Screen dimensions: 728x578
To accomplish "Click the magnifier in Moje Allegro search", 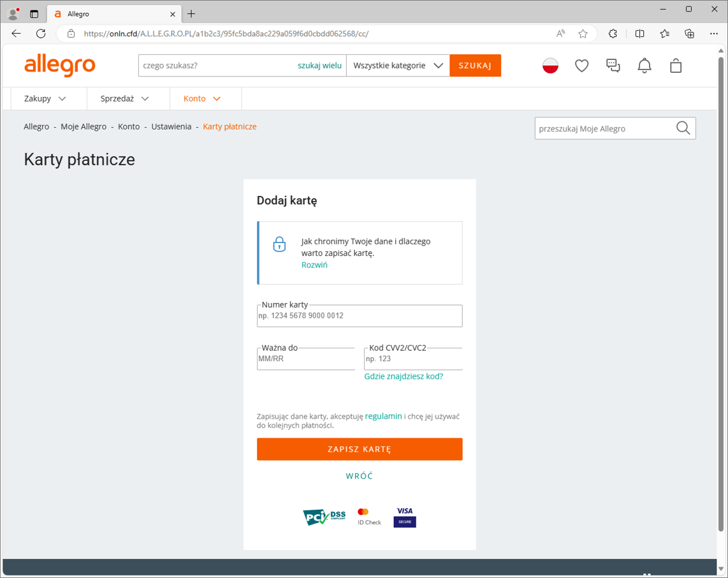I will coord(683,128).
